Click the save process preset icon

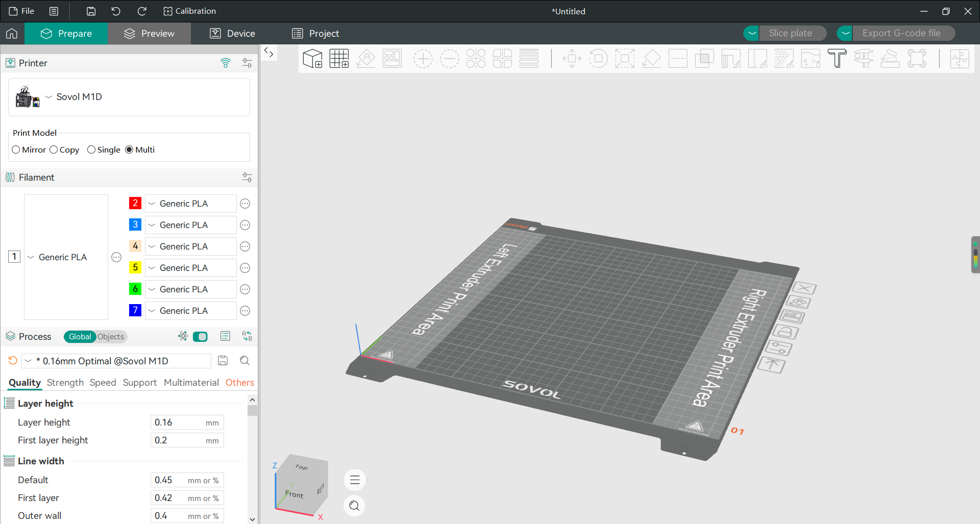(223, 361)
